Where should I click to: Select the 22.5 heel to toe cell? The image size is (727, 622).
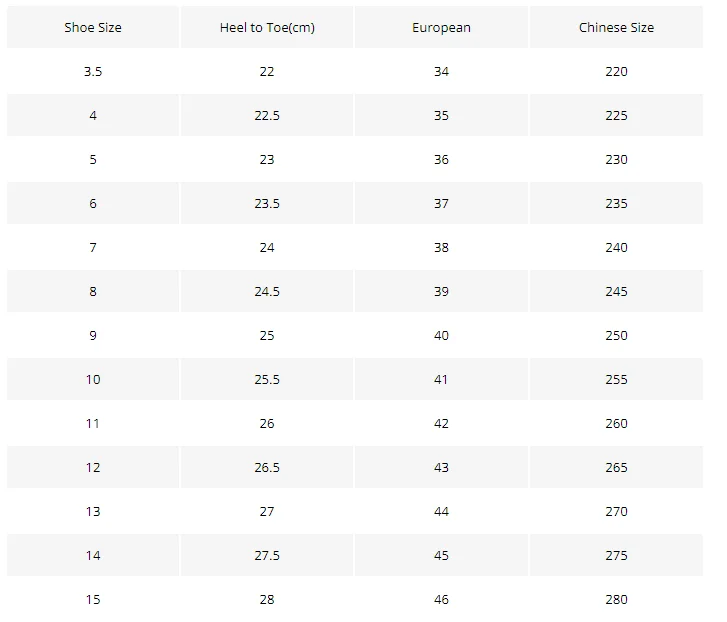267,115
